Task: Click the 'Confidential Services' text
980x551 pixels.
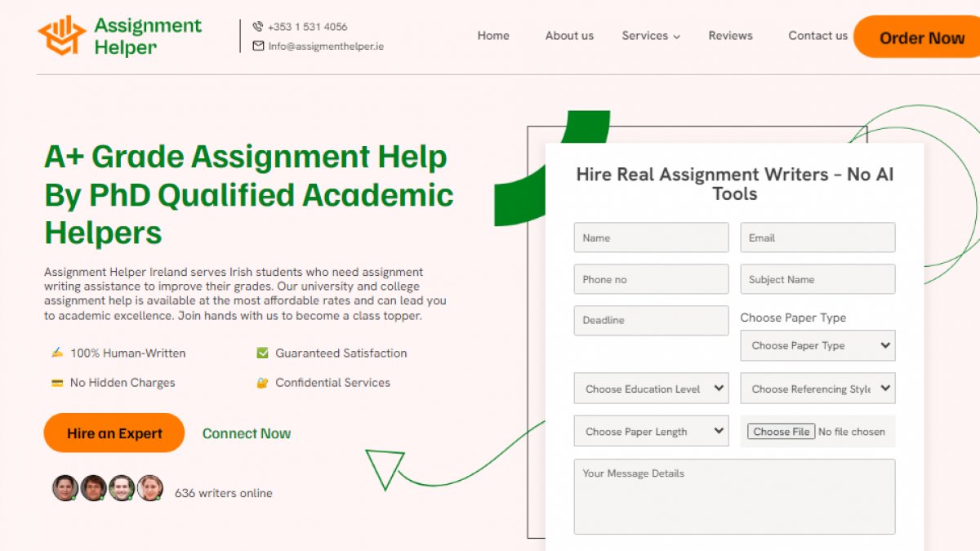Action: (x=333, y=383)
